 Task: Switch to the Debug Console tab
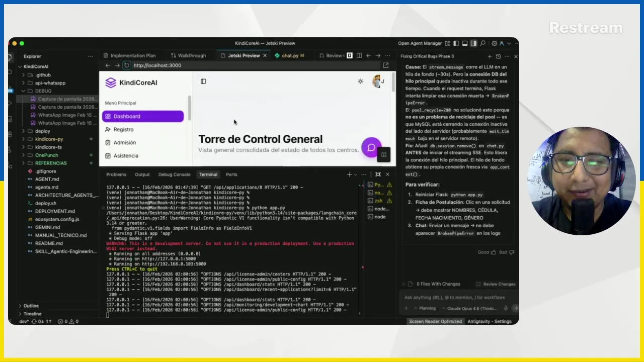coord(175,174)
